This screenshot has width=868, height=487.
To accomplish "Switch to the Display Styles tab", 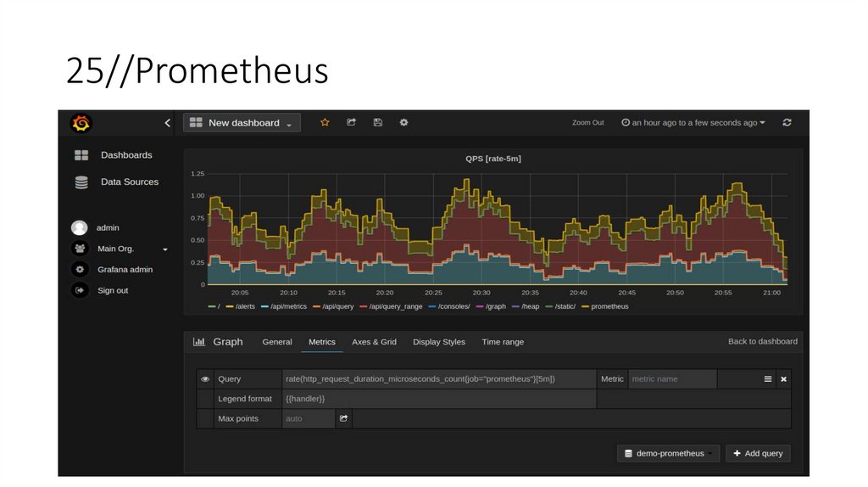I will [439, 342].
